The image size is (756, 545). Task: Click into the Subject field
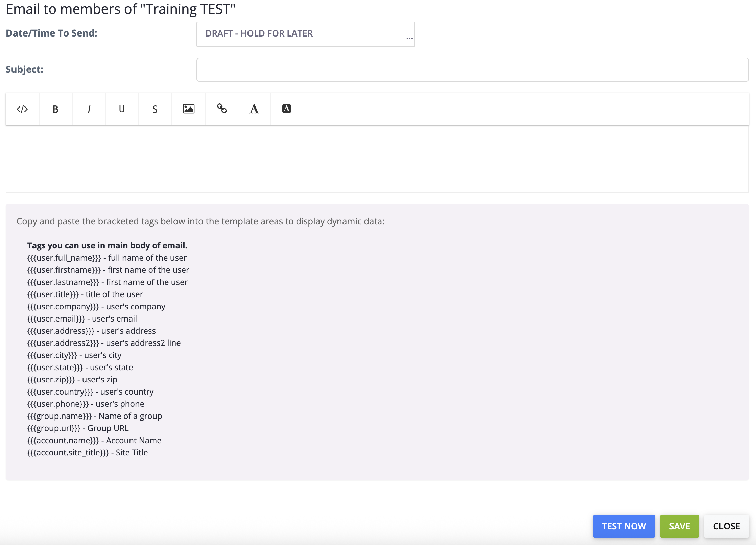(x=472, y=70)
